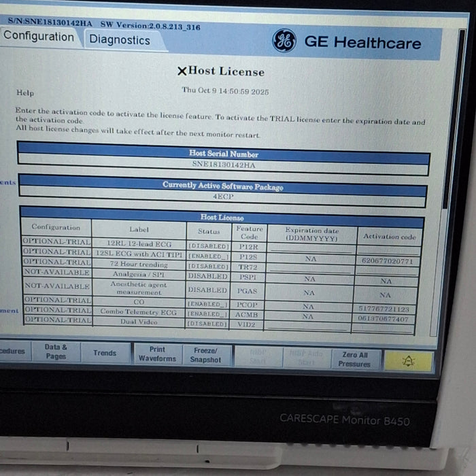Click the Expiration date column header
This screenshot has height=476, width=476.
pos(311,235)
